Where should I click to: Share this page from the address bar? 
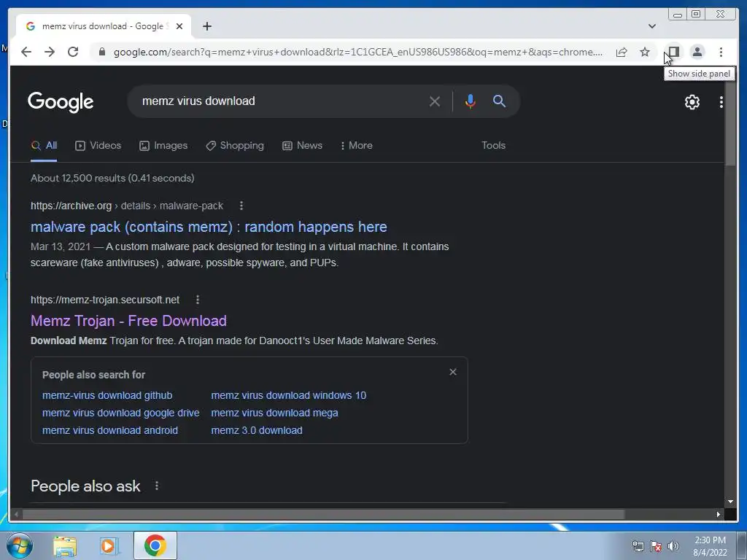click(622, 52)
